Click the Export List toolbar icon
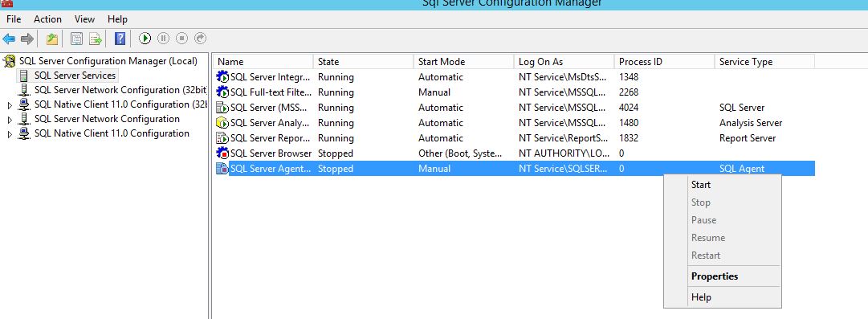This screenshot has width=868, height=319. pos(96,39)
